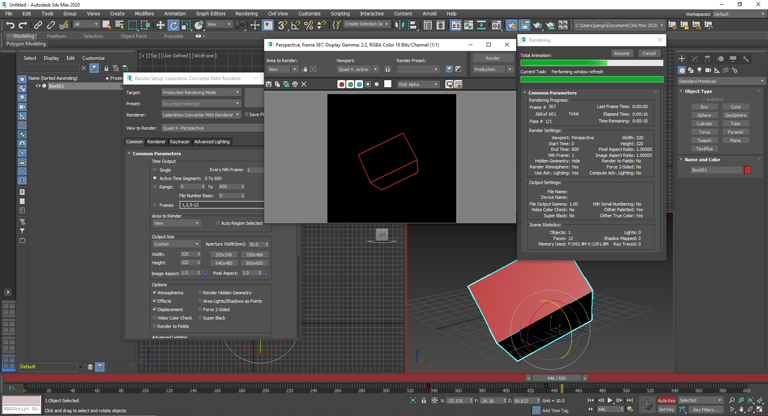768x416 pixels.
Task: Uncheck the Atmospherics option
Action: (x=155, y=293)
